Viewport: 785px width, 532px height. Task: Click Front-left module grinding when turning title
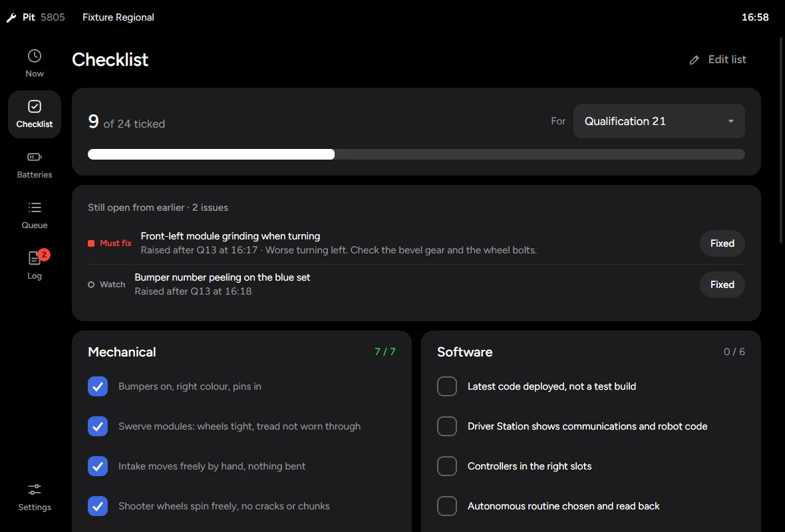click(230, 236)
